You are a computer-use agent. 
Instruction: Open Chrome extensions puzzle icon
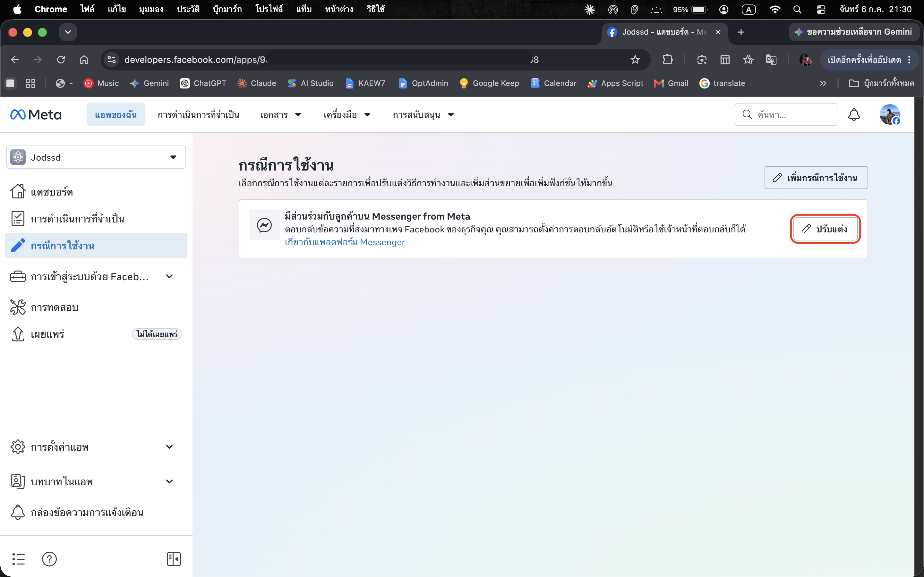667,60
